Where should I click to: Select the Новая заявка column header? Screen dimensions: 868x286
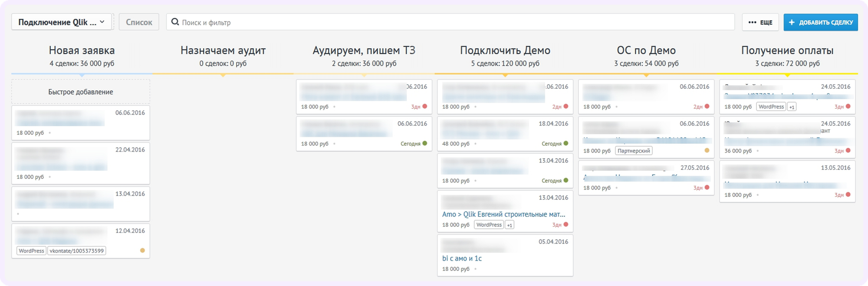point(82,50)
